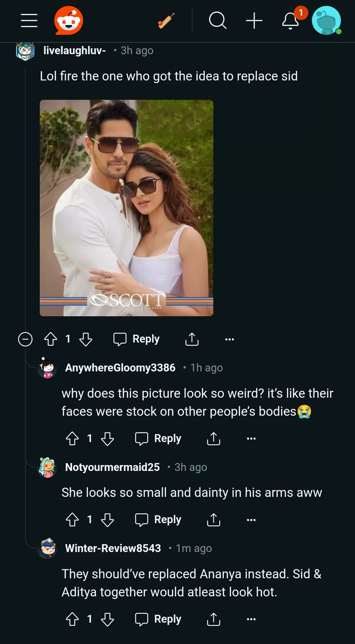Open notifications bell
Viewport: 355px width, 644px height.
(291, 21)
